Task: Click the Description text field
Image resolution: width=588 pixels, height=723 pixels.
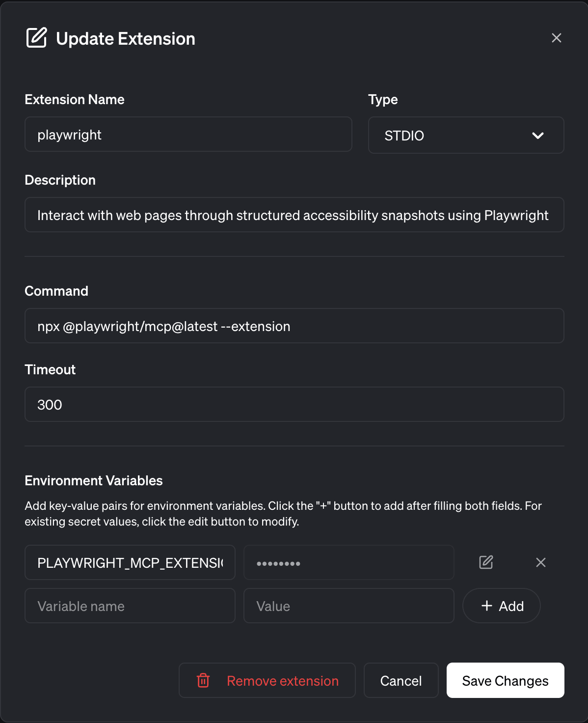Action: 294,215
